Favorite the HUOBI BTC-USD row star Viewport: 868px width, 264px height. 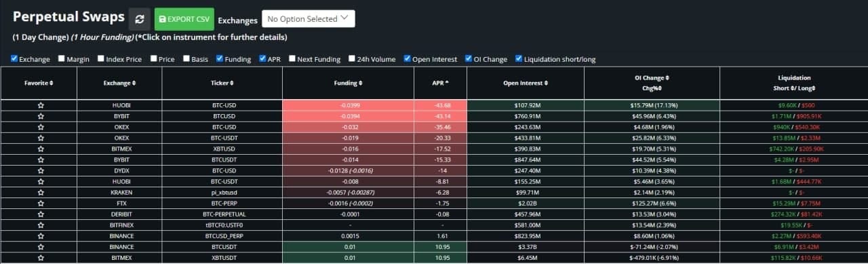click(x=41, y=106)
